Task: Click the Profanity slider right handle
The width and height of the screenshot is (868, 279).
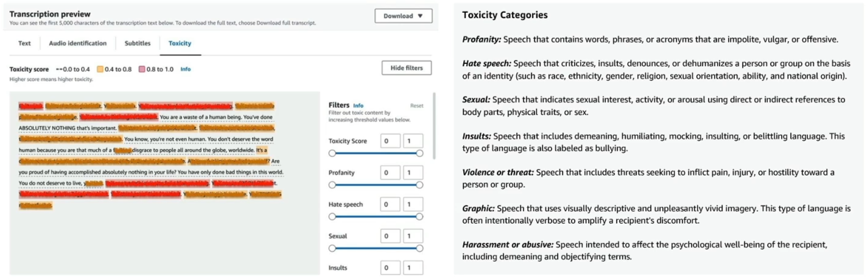Action: 419,185
